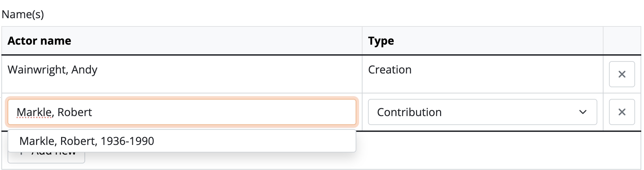
Task: Click the Type column header
Action: click(x=381, y=41)
